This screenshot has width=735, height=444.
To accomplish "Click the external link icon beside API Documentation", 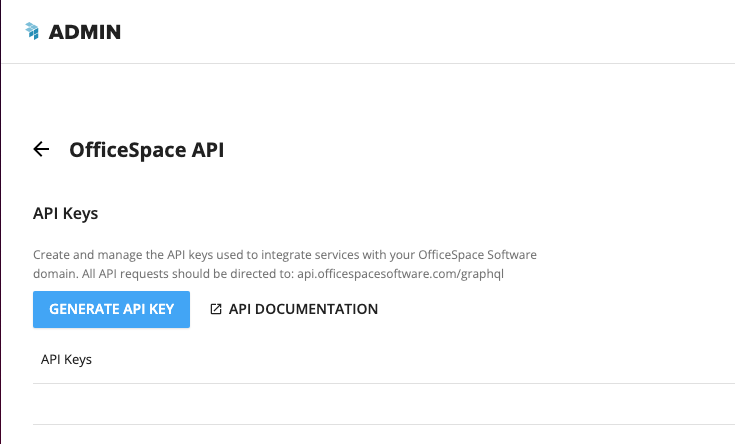I will 216,309.
